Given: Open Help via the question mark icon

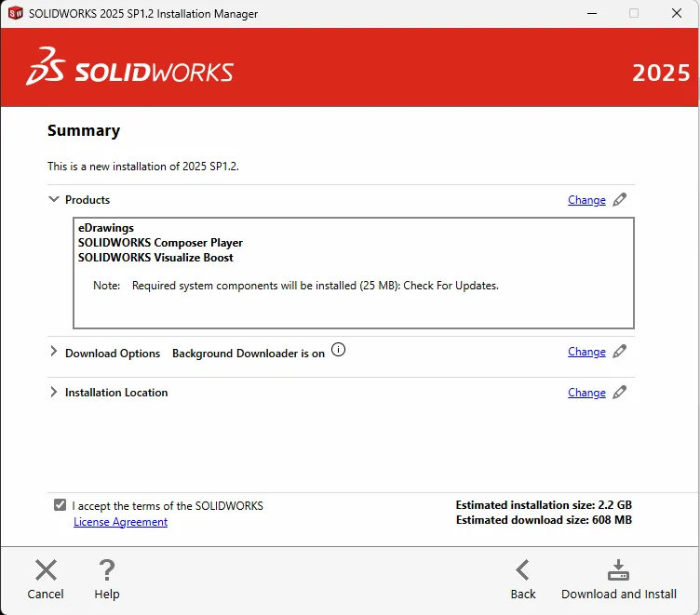Looking at the screenshot, I should tap(107, 570).
